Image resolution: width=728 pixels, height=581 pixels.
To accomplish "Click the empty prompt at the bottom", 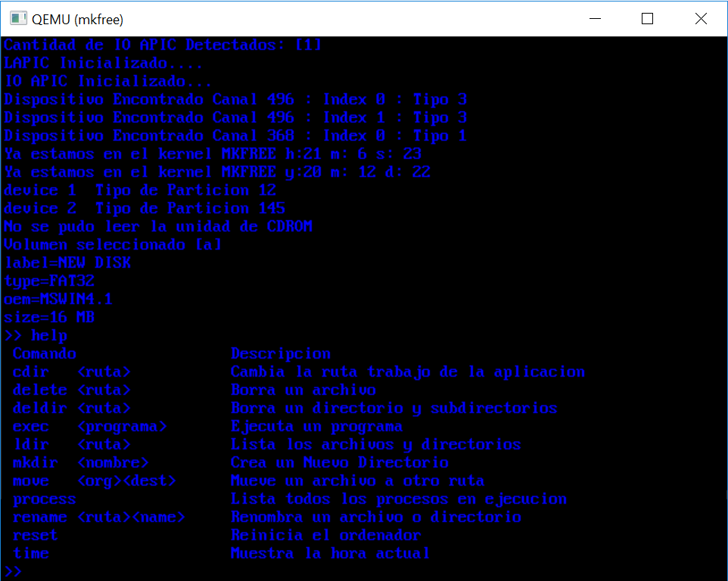I will 13,571.
